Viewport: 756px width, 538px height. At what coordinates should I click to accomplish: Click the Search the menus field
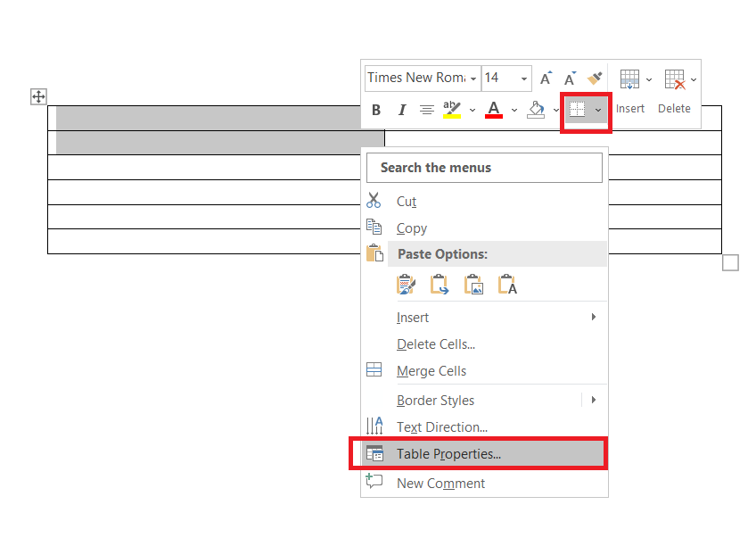click(x=484, y=168)
